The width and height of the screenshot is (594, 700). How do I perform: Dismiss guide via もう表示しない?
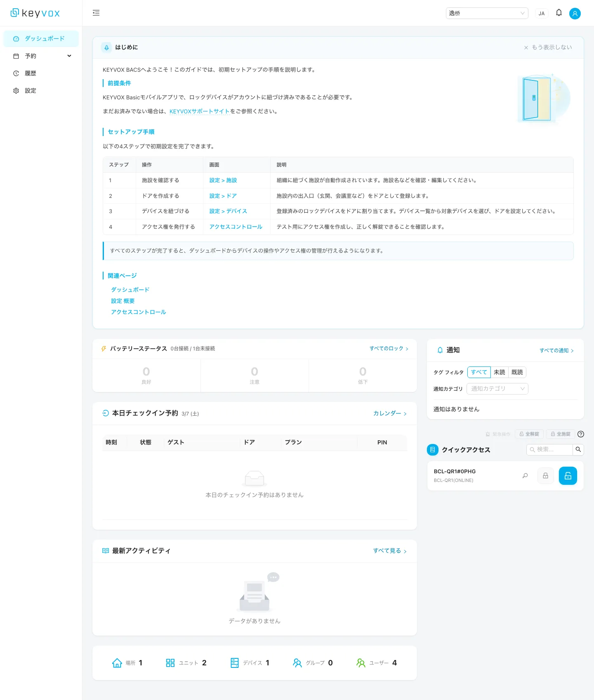point(548,47)
